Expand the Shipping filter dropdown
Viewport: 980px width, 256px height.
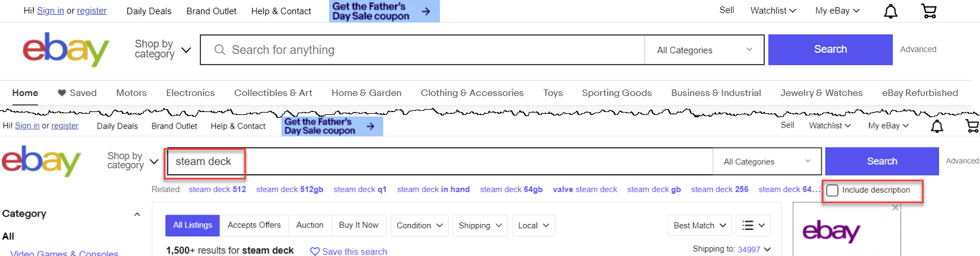click(x=480, y=225)
